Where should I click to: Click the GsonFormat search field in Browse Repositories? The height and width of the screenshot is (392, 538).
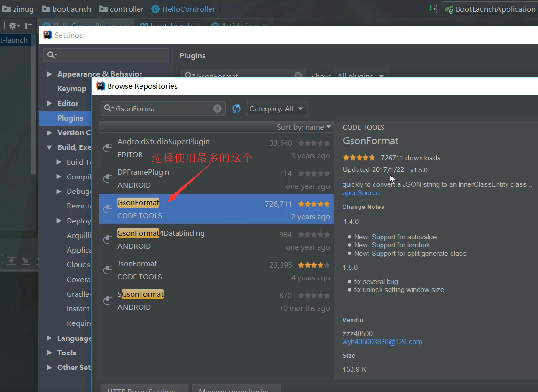(x=163, y=109)
